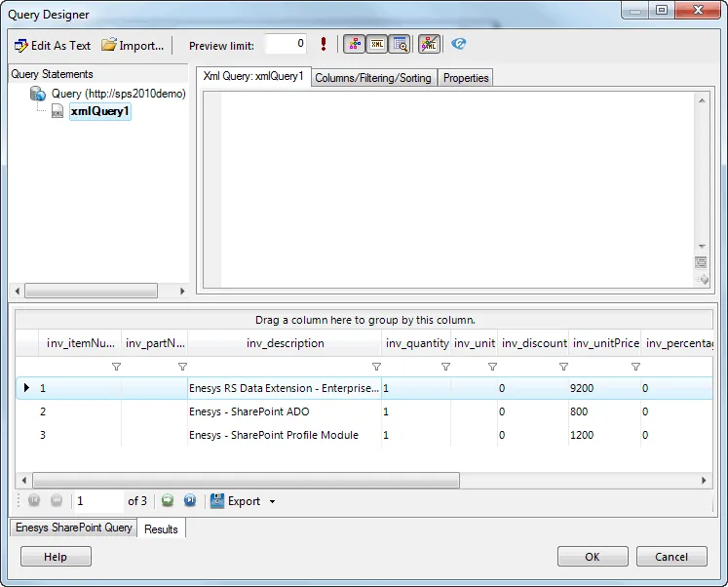Click the editor scrollbar up arrow
Screen dimensions: 728x587
[x=702, y=100]
